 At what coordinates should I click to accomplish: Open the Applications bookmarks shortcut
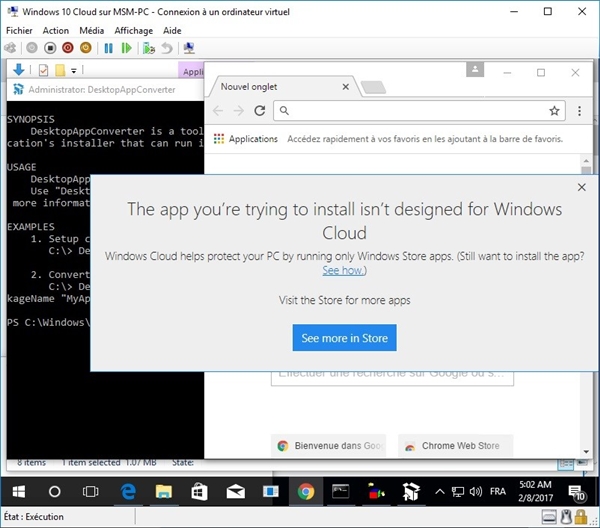247,139
